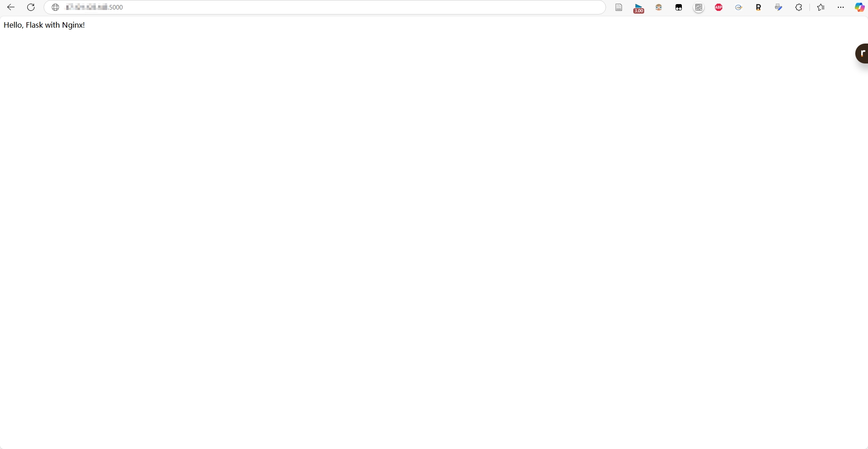Viewport: 868px width, 449px height.
Task: Open the black R extension icon
Action: coord(759,7)
